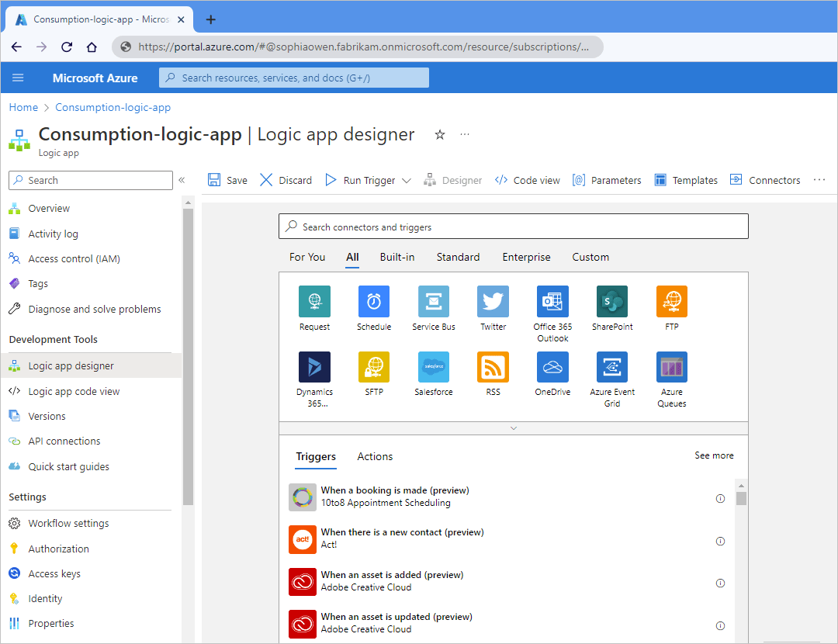Select the Request connector icon

tap(314, 301)
